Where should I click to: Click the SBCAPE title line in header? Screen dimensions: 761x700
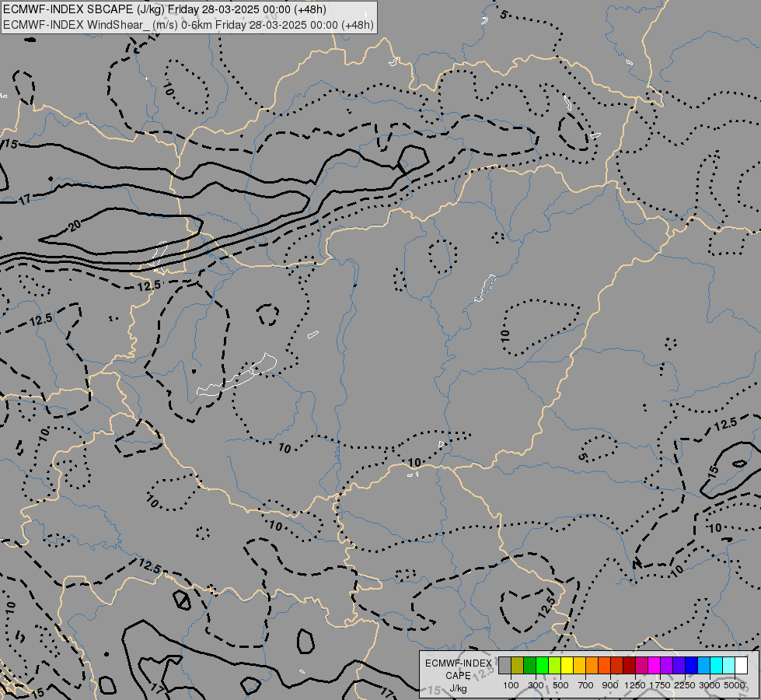(165, 9)
